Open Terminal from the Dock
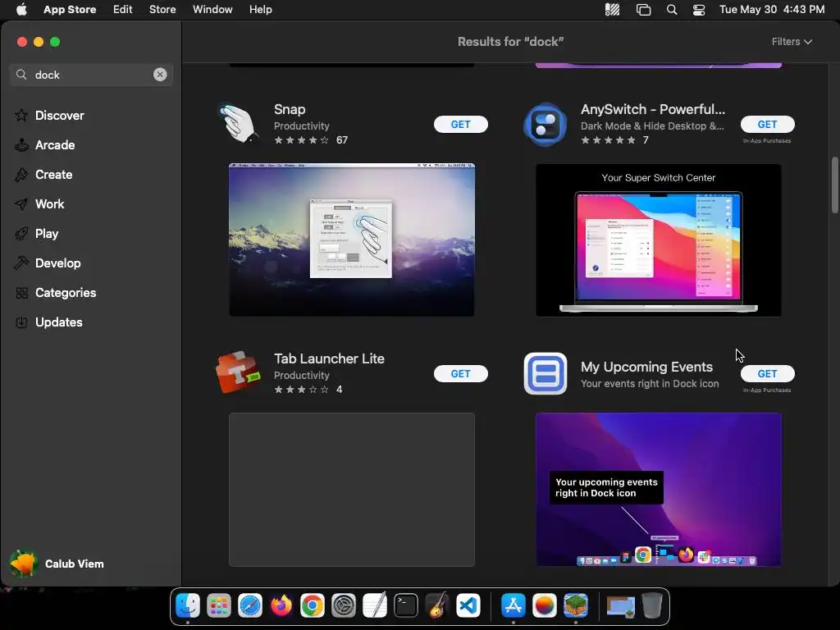 pos(405,606)
